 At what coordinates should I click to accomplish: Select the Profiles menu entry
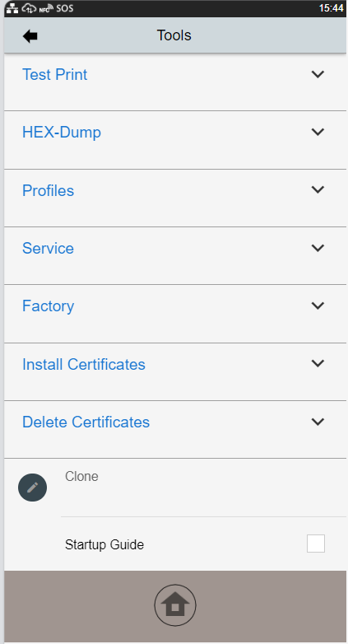[x=48, y=190]
